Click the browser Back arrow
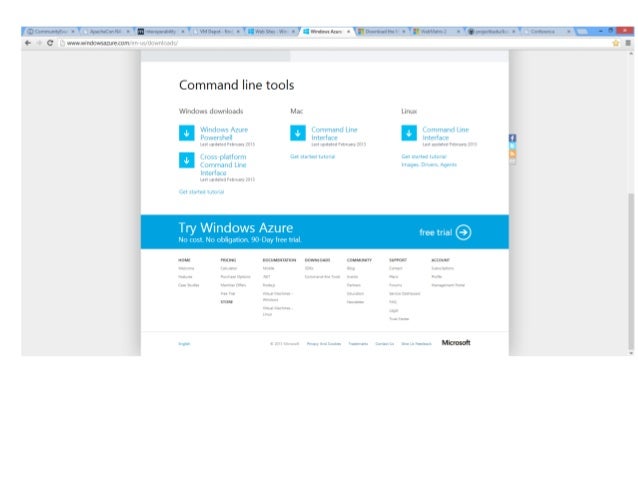This screenshot has height=479, width=638. pos(28,43)
